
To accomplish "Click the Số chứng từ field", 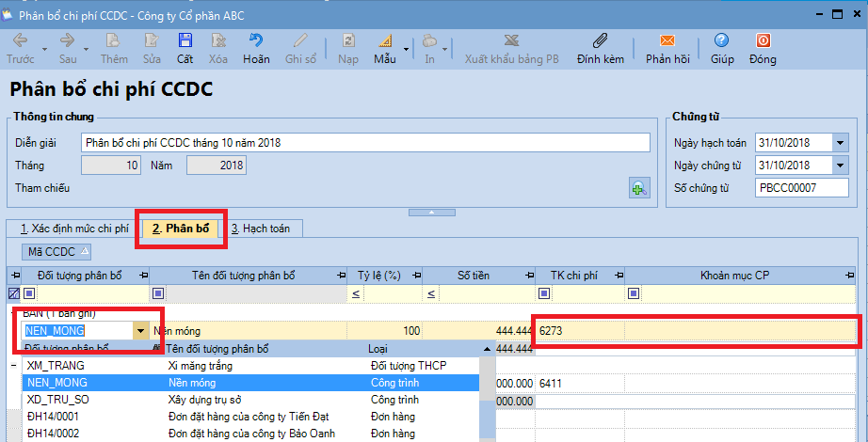I will point(802,188).
